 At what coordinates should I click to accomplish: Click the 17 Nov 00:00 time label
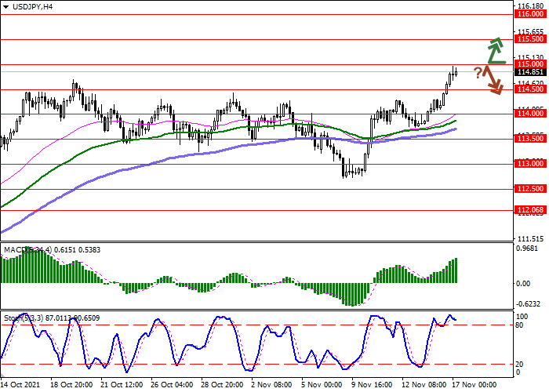pos(474,385)
